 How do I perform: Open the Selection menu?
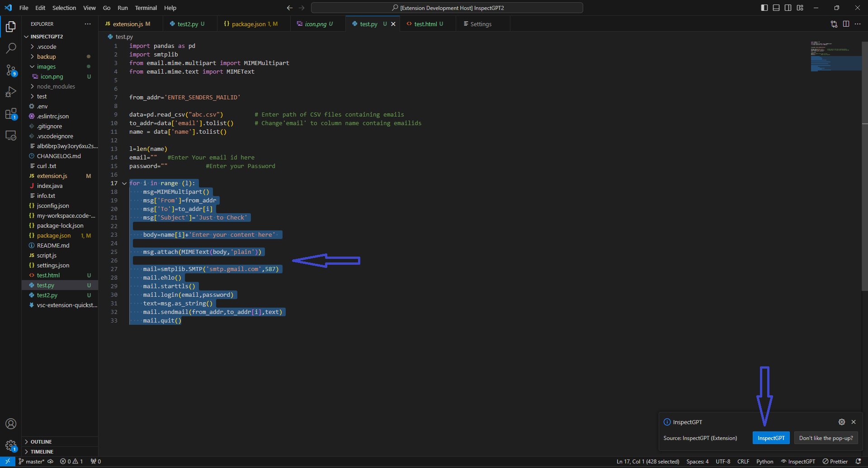click(x=64, y=8)
